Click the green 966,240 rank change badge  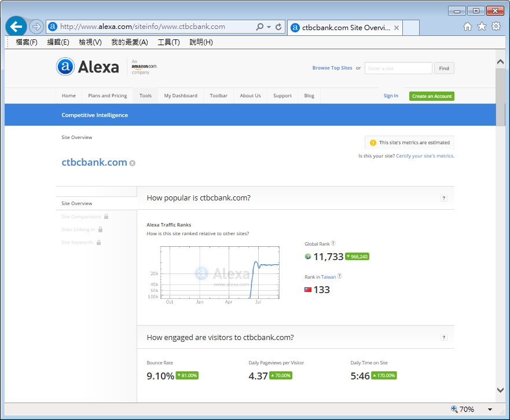357,257
